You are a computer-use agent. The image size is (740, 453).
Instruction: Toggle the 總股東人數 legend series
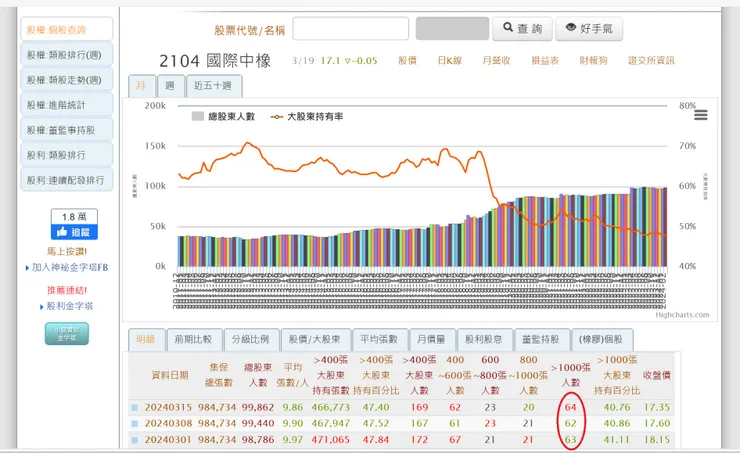(223, 117)
